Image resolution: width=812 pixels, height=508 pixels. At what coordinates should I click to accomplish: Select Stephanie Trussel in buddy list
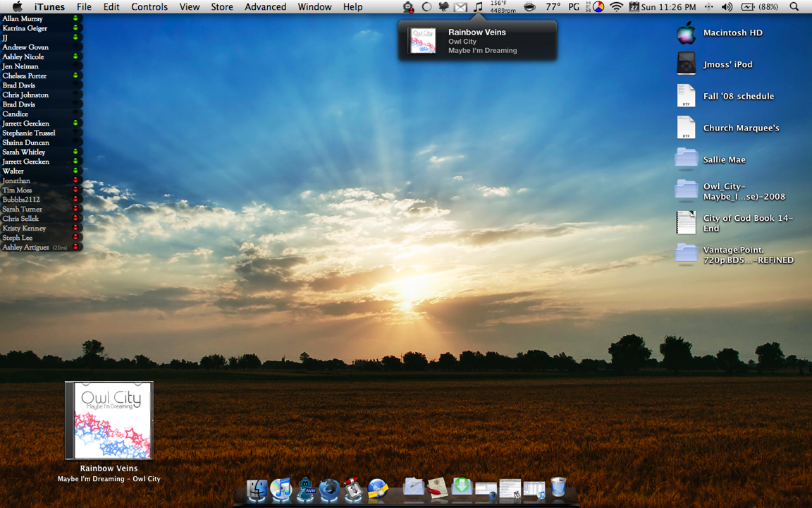42,133
